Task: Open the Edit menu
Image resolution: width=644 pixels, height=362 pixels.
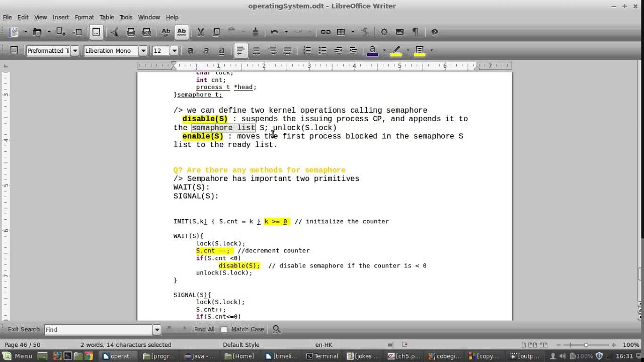Action: click(x=23, y=17)
